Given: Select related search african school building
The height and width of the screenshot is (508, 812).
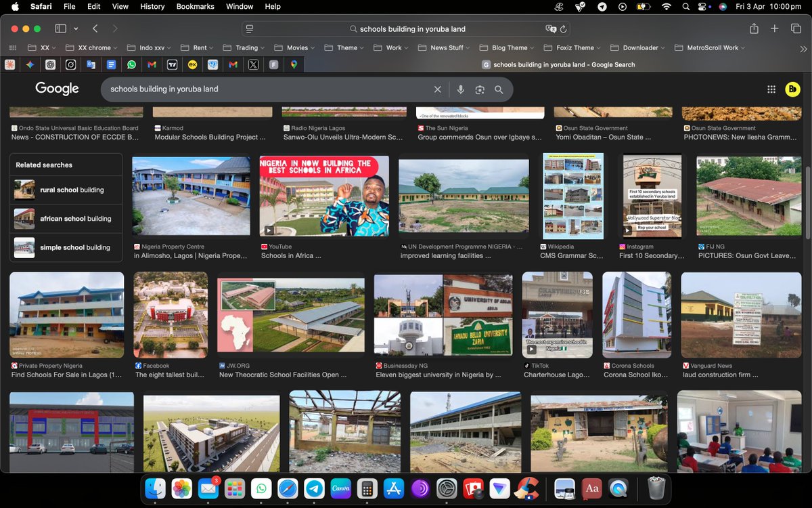Looking at the screenshot, I should point(66,219).
